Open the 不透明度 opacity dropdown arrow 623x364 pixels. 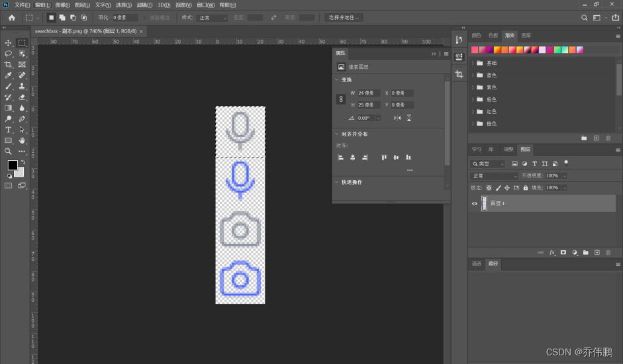click(565, 176)
